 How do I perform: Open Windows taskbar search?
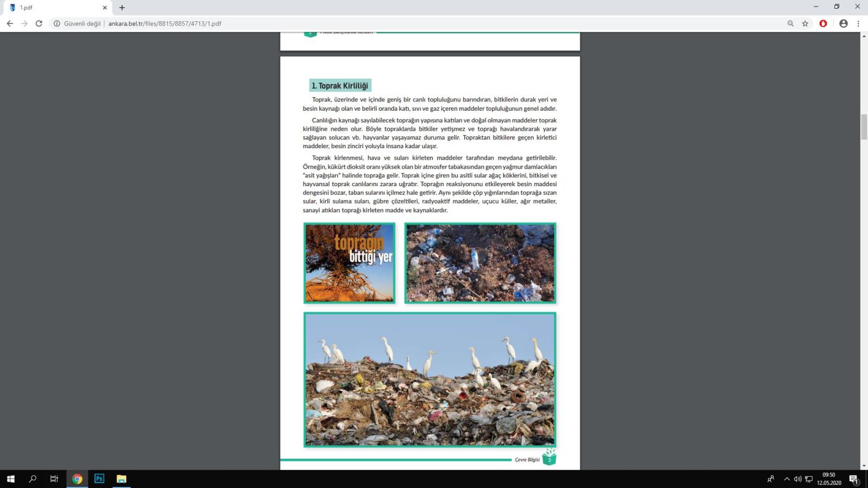coord(33,479)
